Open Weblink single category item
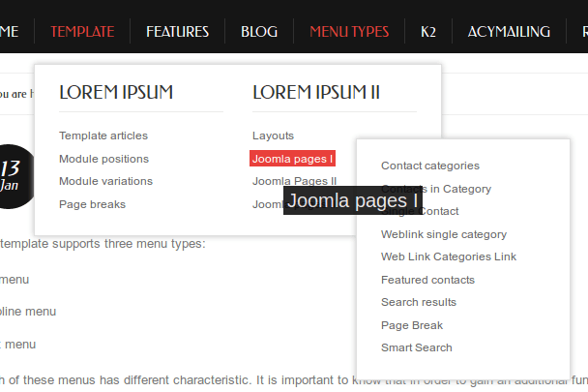The height and width of the screenshot is (392, 588). coord(444,234)
